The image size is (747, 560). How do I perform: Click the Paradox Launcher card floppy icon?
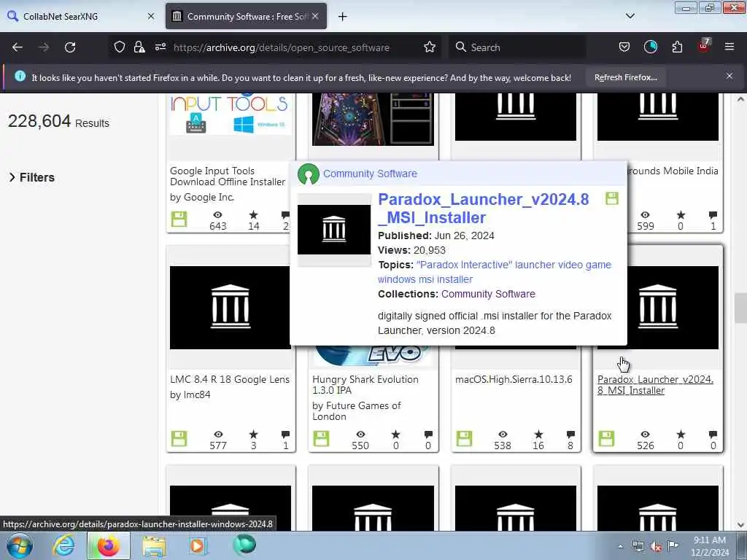(x=606, y=438)
